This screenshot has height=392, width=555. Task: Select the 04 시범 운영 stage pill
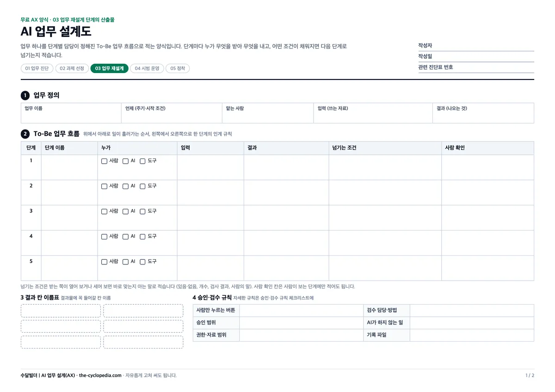coord(147,68)
